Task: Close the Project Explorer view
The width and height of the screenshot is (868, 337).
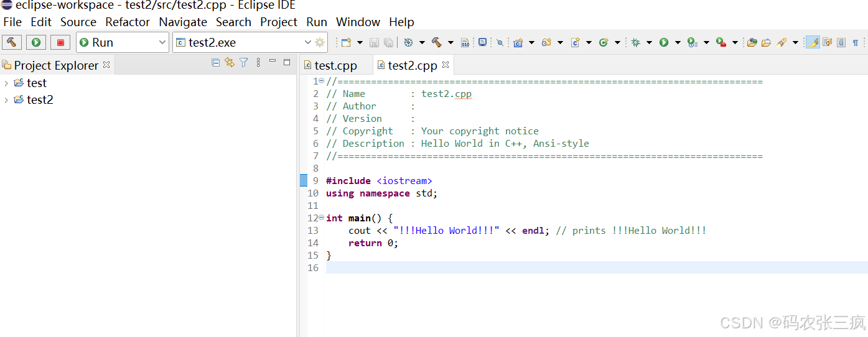Action: click(x=106, y=65)
